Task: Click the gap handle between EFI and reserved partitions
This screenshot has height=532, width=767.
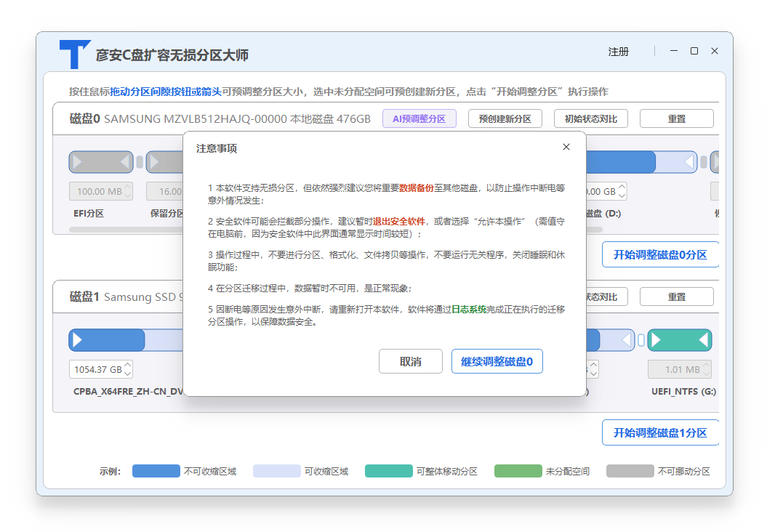Action: coord(140,162)
